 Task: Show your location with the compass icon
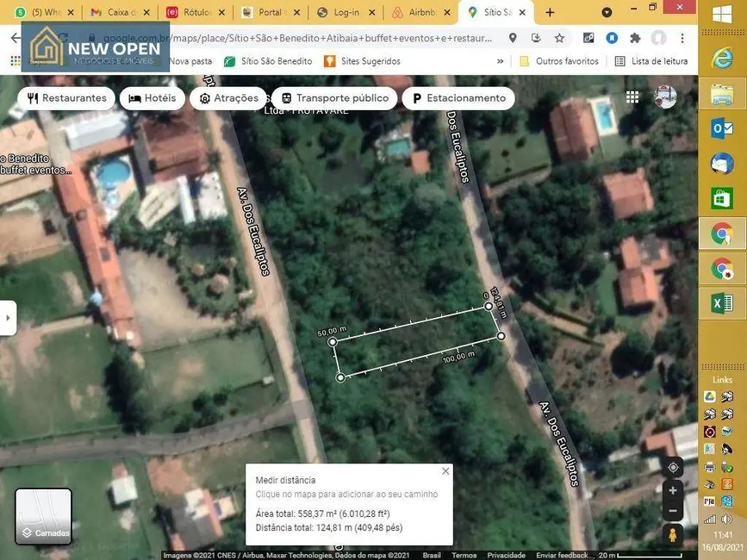click(672, 467)
